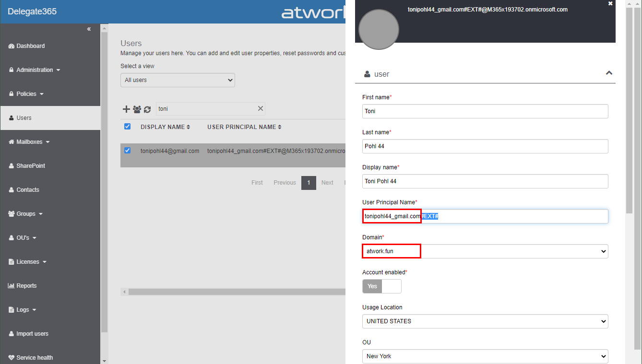Collapse the sidebar with double chevron icon
Screen dimensions: 642x364
(89, 29)
